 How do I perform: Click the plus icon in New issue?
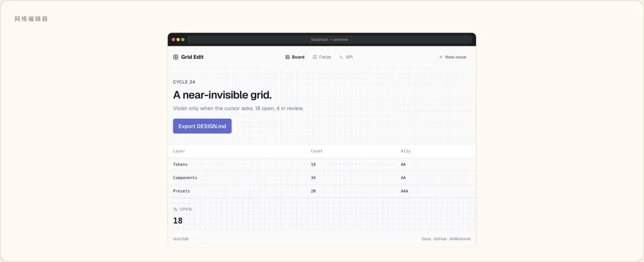coord(441,57)
